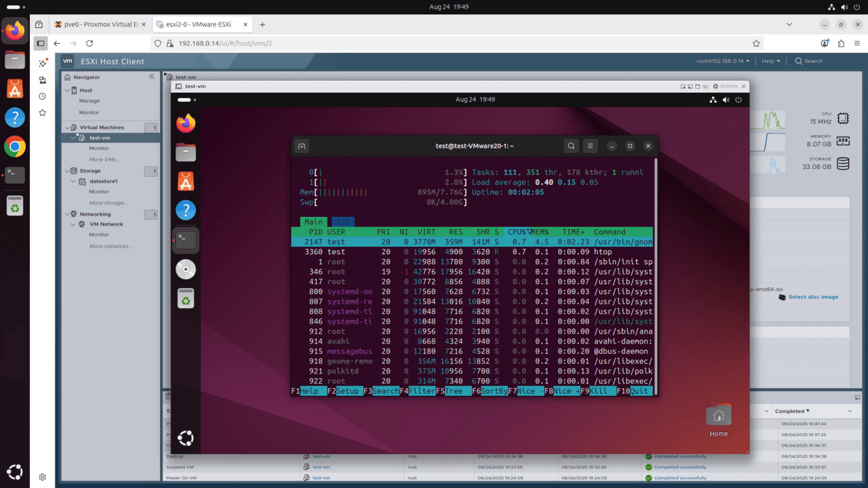Select esxi2-0 VMware ESXi browser tab
The height and width of the screenshot is (488, 868).
pos(201,24)
